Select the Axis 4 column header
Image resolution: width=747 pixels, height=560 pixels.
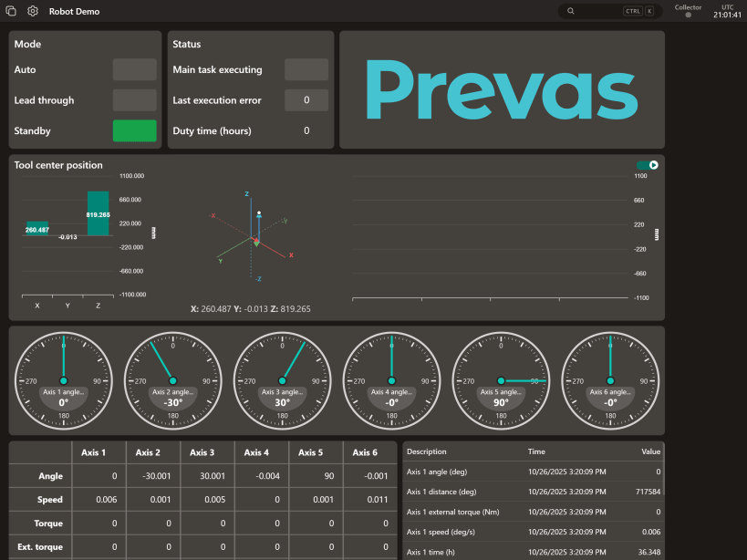pos(262,452)
